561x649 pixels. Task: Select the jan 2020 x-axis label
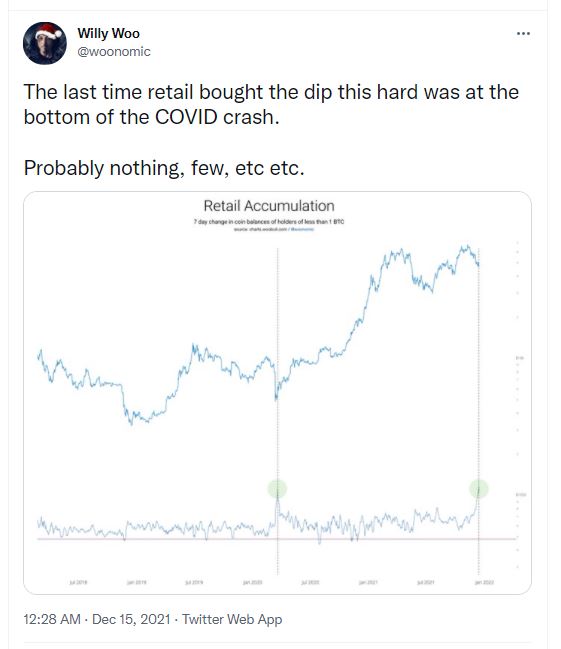(253, 582)
